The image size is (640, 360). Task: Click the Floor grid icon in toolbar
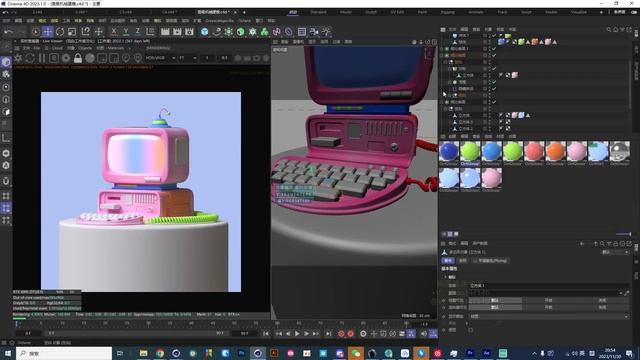point(302,31)
